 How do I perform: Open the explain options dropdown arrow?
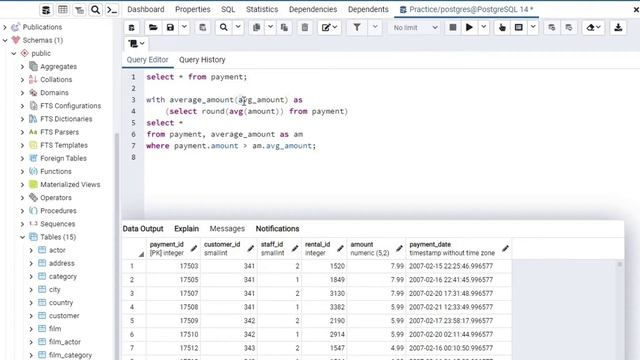click(533, 28)
